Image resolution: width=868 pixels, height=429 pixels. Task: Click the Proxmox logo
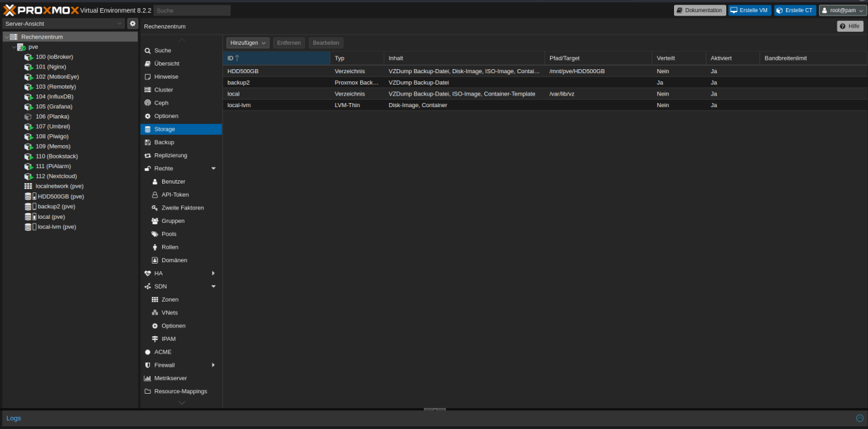tap(41, 10)
